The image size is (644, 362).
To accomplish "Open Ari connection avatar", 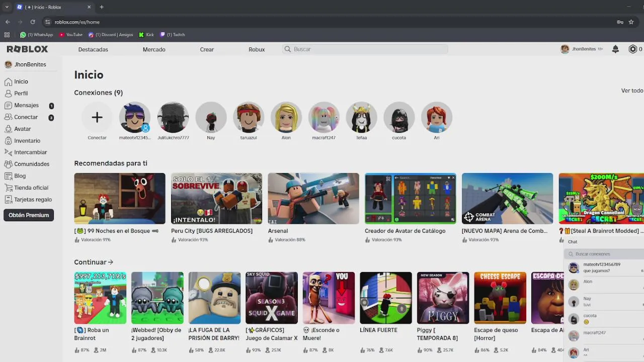I will (x=437, y=117).
